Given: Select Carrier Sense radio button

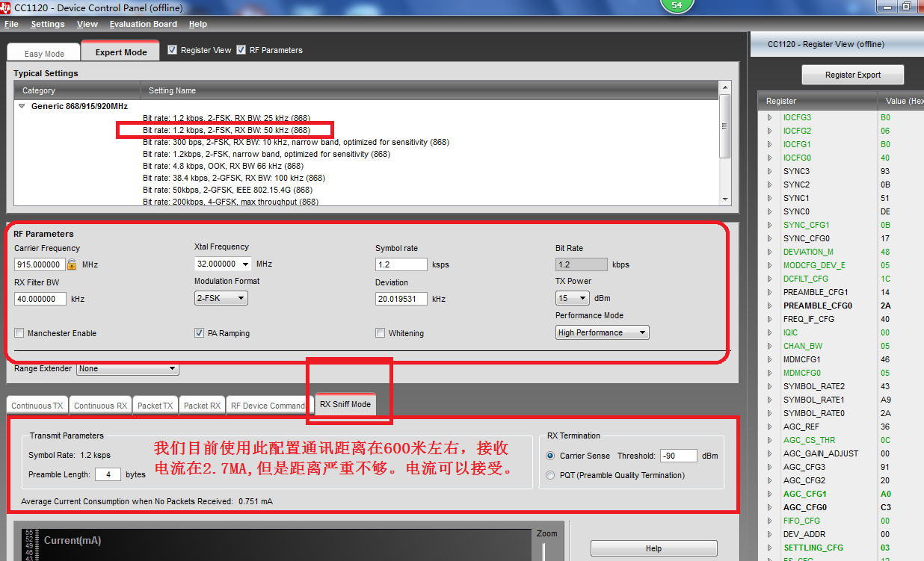Looking at the screenshot, I should 551,456.
